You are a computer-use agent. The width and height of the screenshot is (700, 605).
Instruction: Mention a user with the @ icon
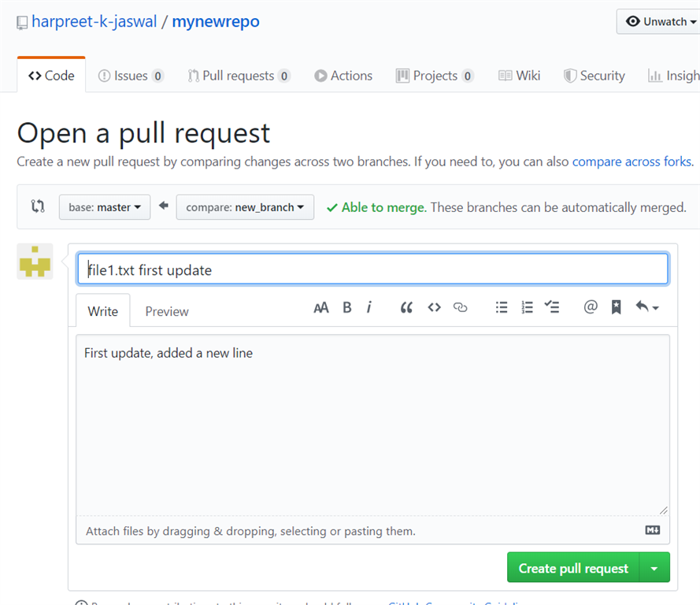coord(591,307)
